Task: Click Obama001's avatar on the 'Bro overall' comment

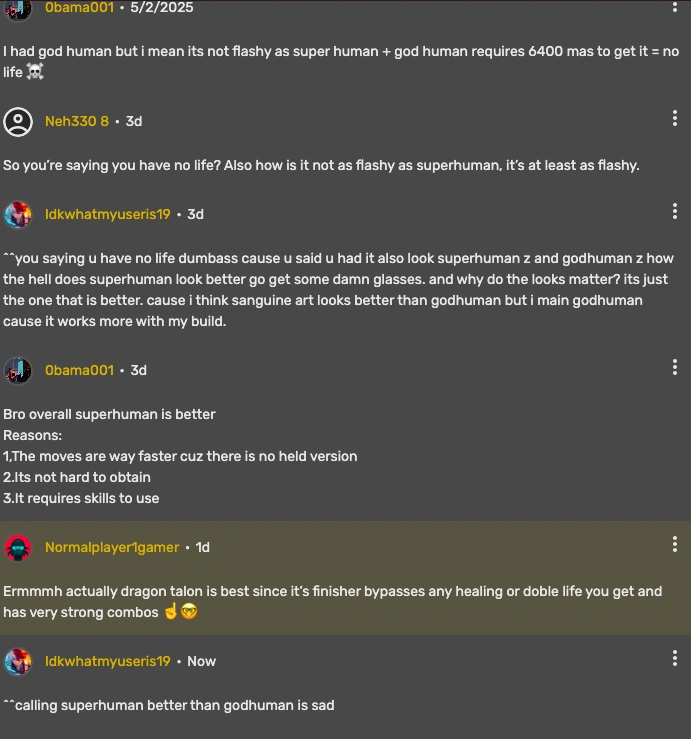Action: [x=18, y=370]
